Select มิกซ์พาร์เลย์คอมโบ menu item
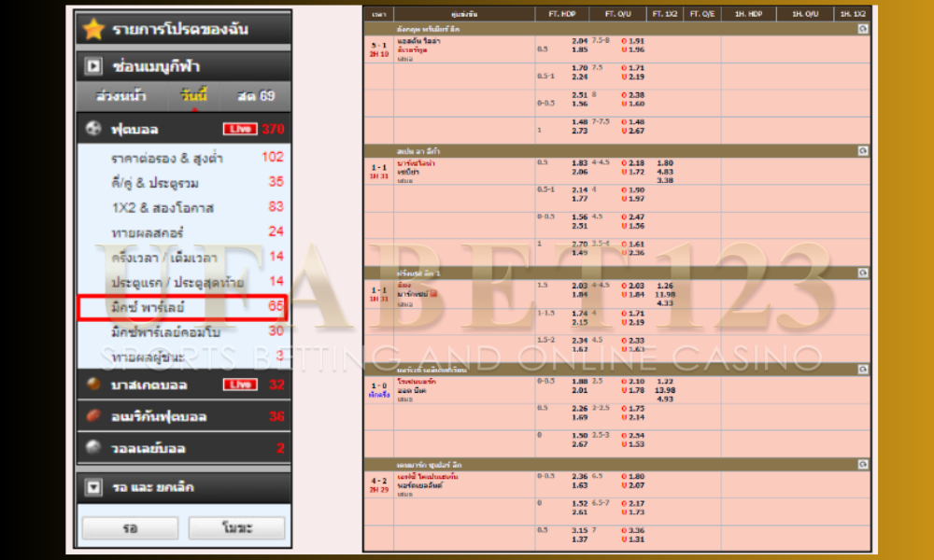Viewport: 934px width, 560px height. (x=183, y=331)
